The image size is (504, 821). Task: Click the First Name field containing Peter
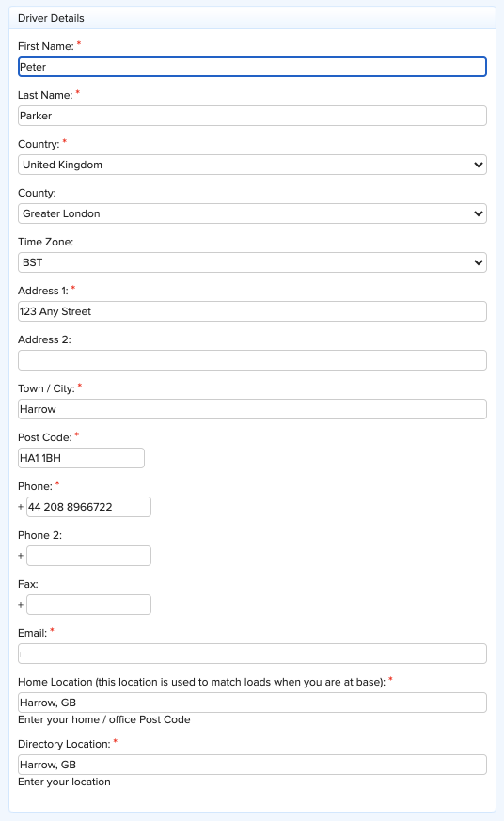pyautogui.click(x=252, y=67)
